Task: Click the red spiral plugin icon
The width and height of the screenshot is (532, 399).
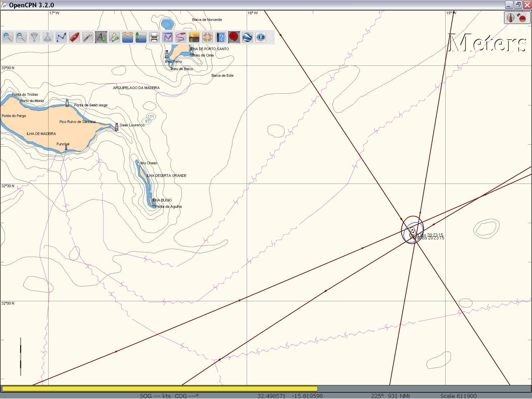Action: click(234, 37)
